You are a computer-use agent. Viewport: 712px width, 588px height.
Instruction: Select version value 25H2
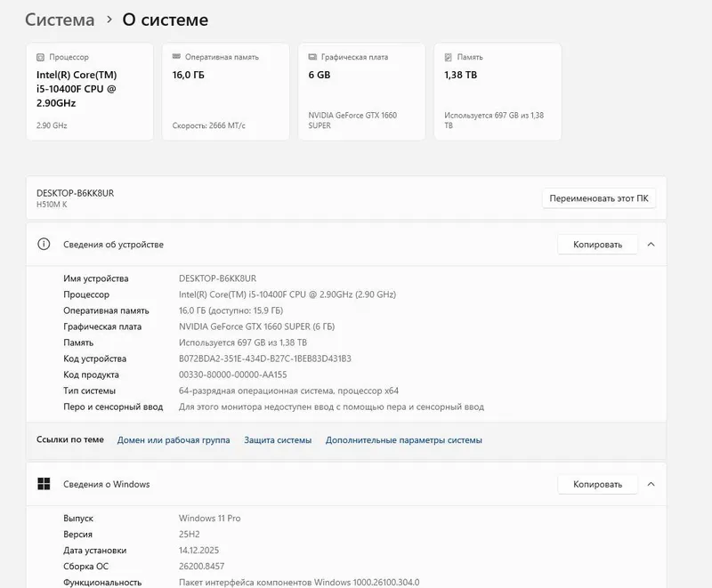pos(190,535)
